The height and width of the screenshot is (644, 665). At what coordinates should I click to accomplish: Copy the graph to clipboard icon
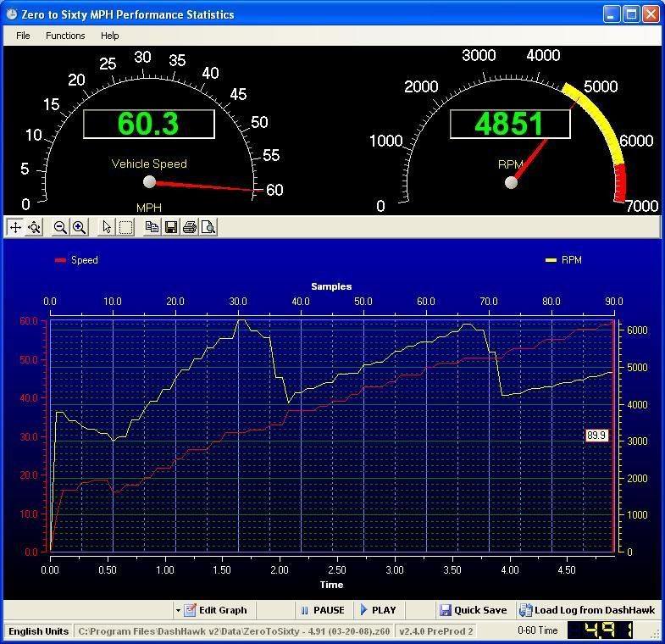(x=152, y=227)
